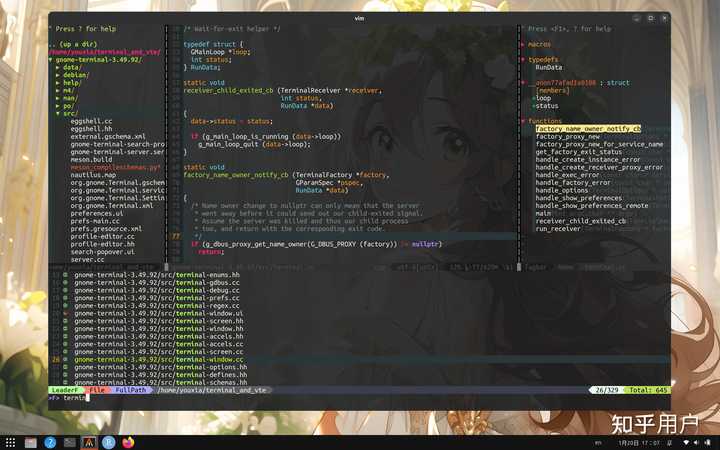Viewport: 720px width, 450px height.
Task: Click the file icon beside terminal-defines.hh
Action: pyautogui.click(x=66, y=375)
